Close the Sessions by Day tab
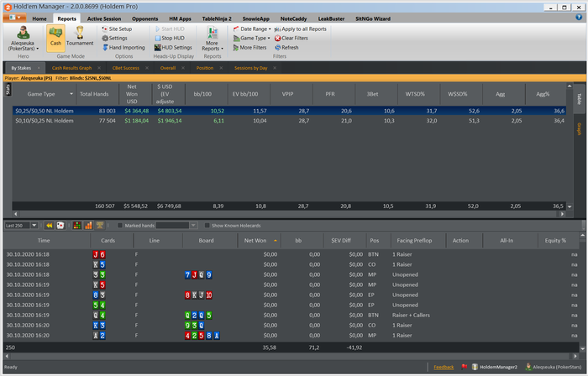588x376 pixels. coord(275,68)
